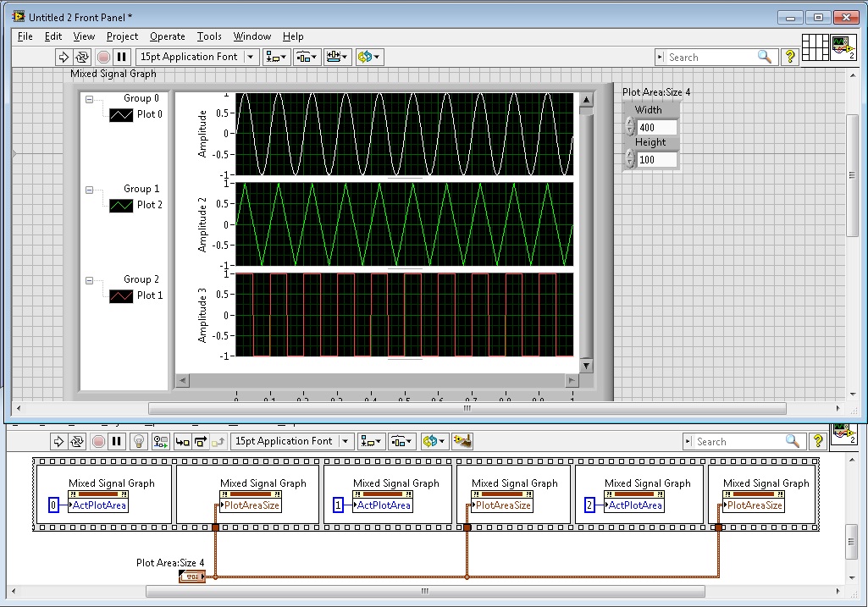Screen dimensions: 868x607
Task: Open the Tools menu
Action: (x=208, y=36)
